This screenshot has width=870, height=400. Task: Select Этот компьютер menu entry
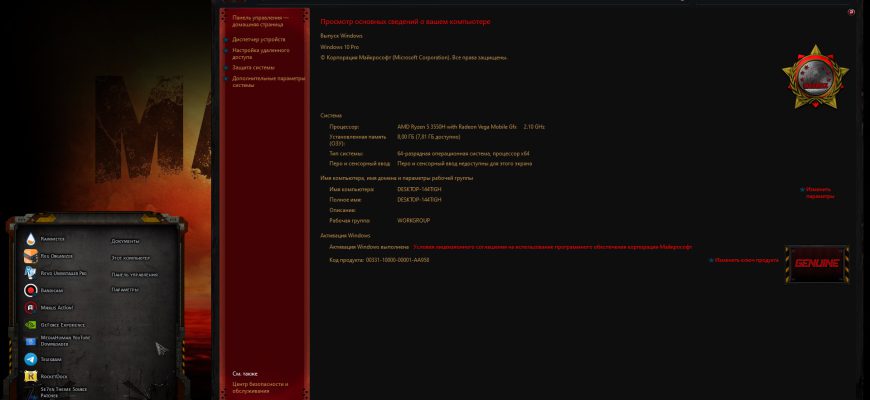(130, 258)
